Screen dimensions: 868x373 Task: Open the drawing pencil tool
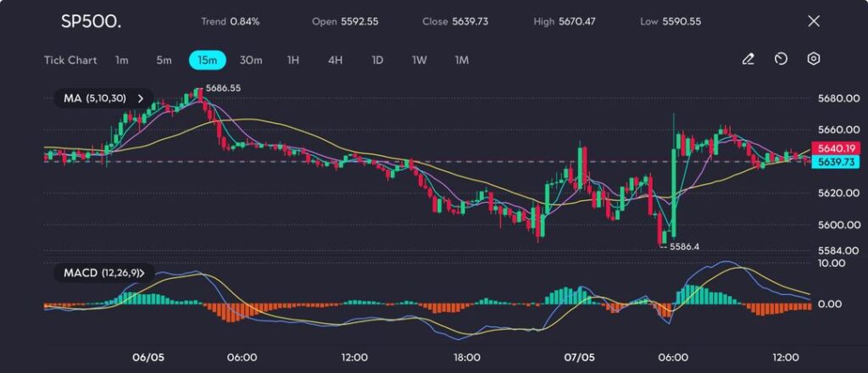tap(748, 59)
